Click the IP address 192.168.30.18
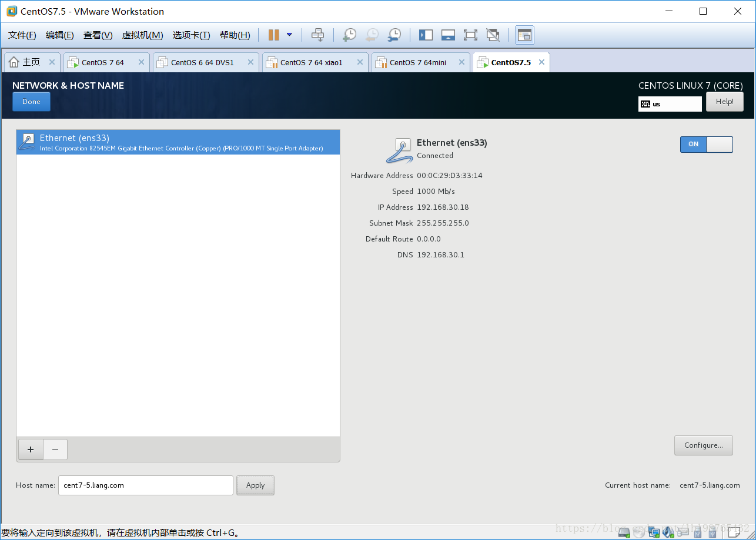 coord(443,207)
